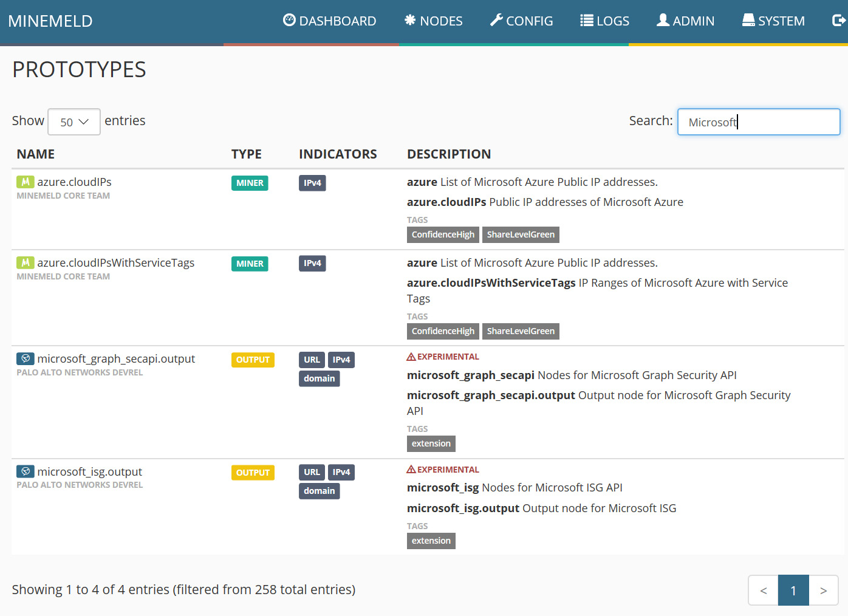Image resolution: width=848 pixels, height=616 pixels.
Task: Open the CONFIG menu
Action: point(522,21)
